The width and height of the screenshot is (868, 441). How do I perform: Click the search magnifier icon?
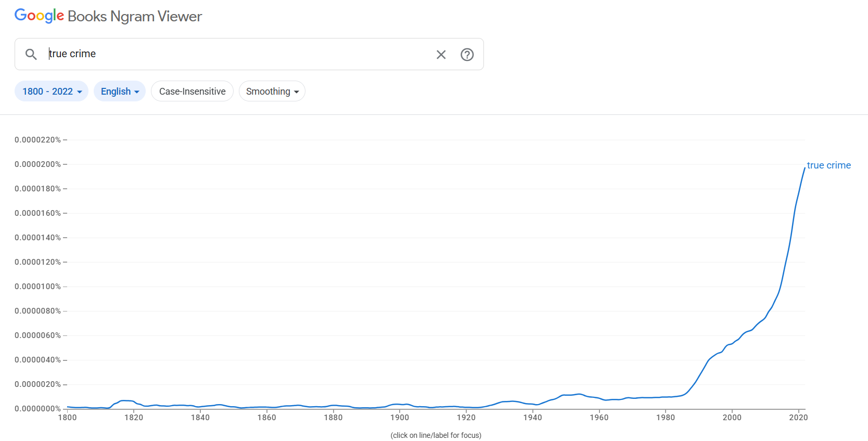point(31,54)
